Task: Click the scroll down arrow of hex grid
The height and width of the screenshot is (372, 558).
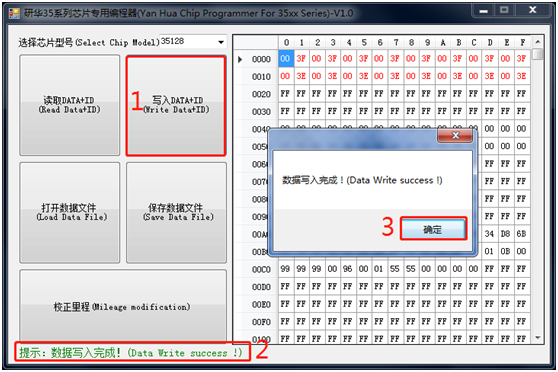Action: pyautogui.click(x=538, y=337)
